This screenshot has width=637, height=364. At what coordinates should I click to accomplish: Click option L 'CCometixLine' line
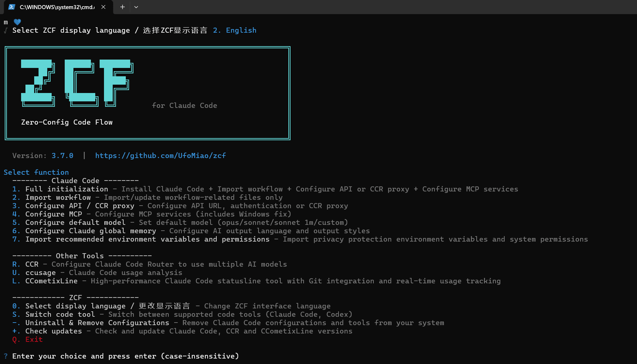pyautogui.click(x=256, y=281)
